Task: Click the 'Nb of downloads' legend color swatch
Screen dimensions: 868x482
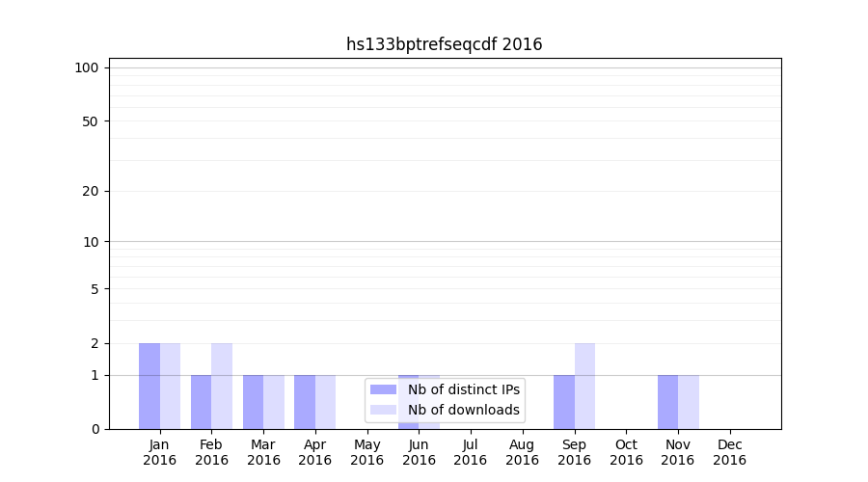Action: [383, 410]
